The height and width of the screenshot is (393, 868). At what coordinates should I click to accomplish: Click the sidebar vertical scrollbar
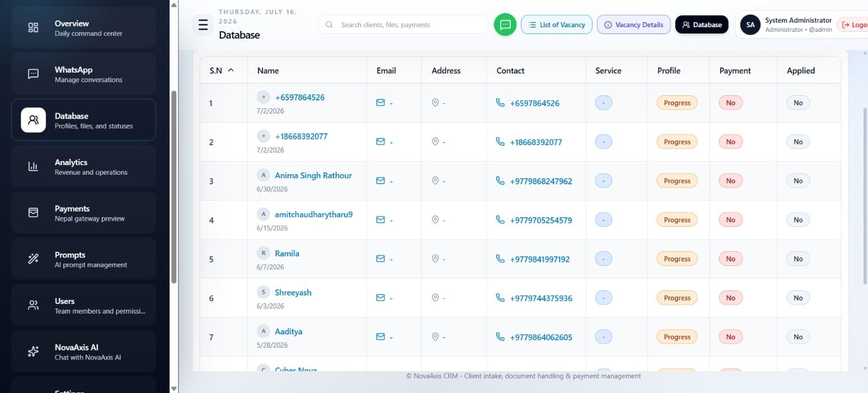tap(174, 187)
